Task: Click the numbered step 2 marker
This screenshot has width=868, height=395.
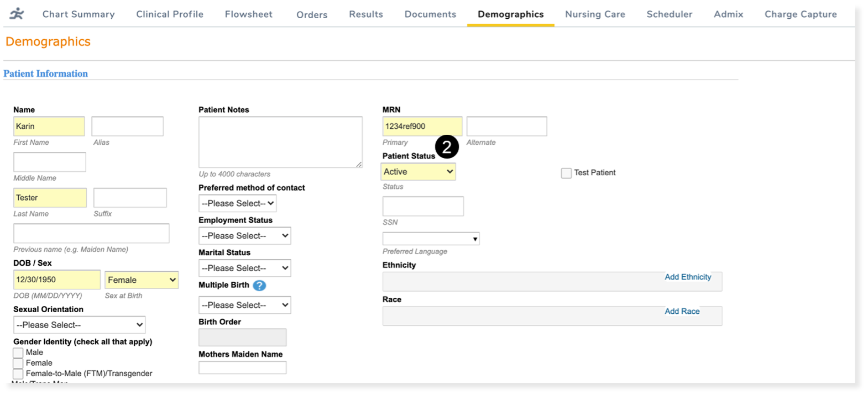Action: (447, 147)
